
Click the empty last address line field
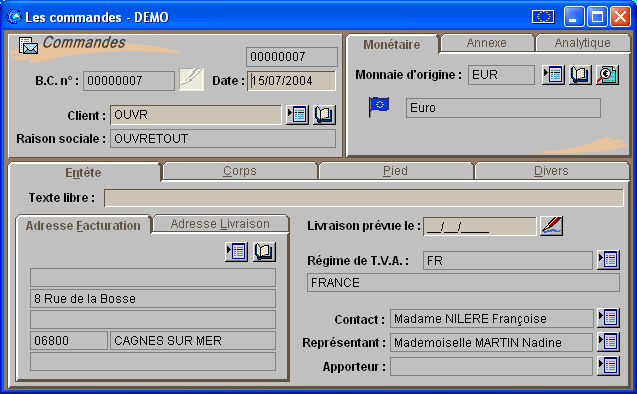pos(153,361)
